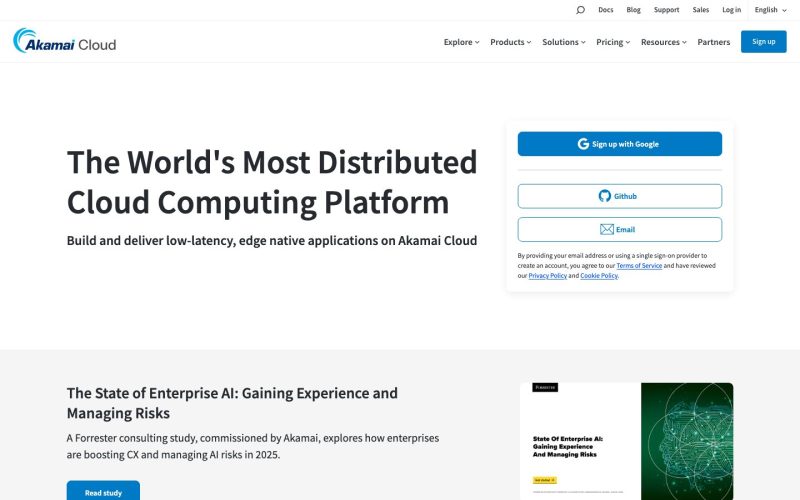Screen dimensions: 800x500
Task: Click Log in
Action: (731, 10)
